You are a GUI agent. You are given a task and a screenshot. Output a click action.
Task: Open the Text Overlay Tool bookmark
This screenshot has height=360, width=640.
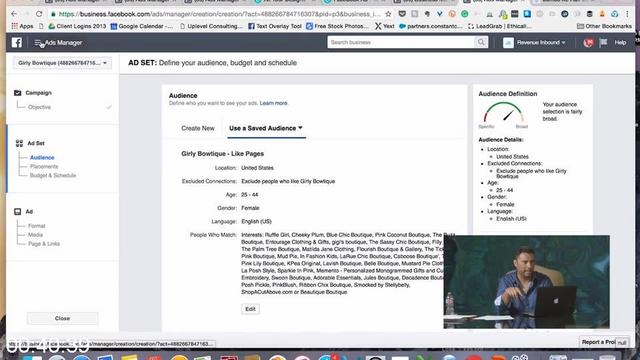point(275,26)
